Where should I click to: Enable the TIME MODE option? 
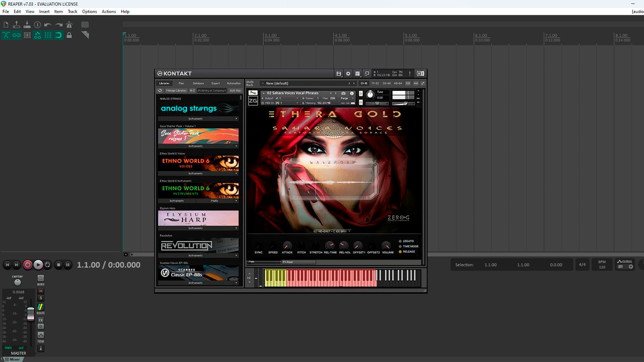click(x=400, y=247)
